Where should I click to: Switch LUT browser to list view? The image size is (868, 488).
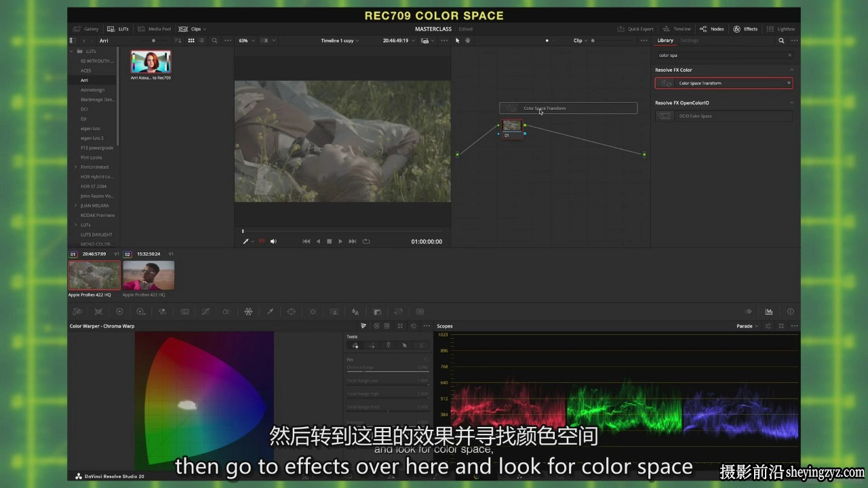[202, 41]
